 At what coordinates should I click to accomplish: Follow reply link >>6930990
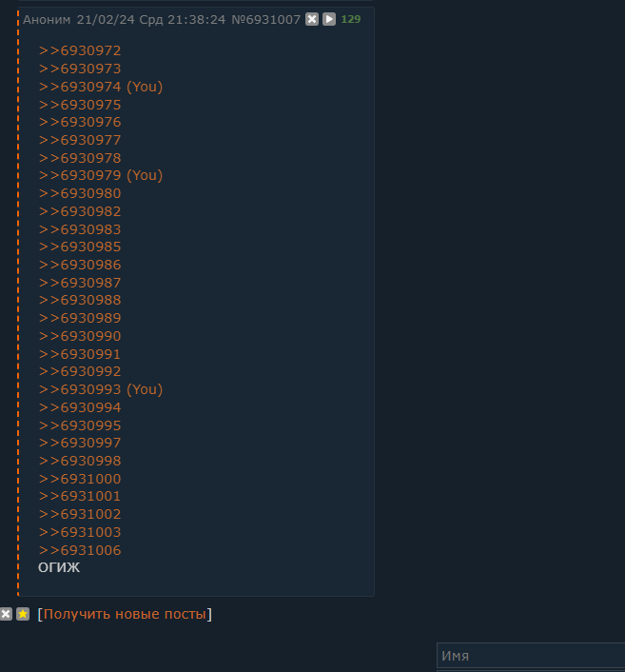point(80,336)
